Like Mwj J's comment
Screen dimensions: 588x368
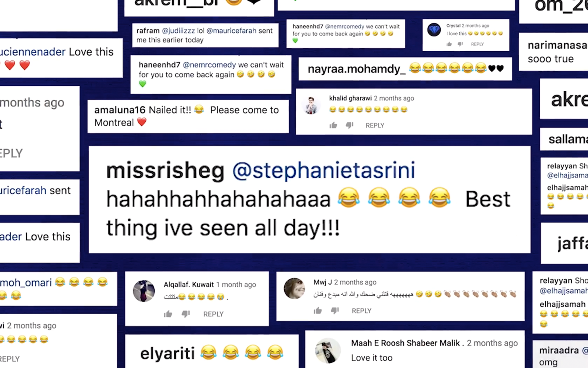pyautogui.click(x=318, y=311)
